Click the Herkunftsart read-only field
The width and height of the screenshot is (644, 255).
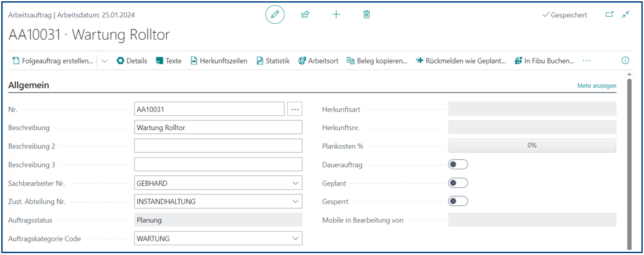532,109
